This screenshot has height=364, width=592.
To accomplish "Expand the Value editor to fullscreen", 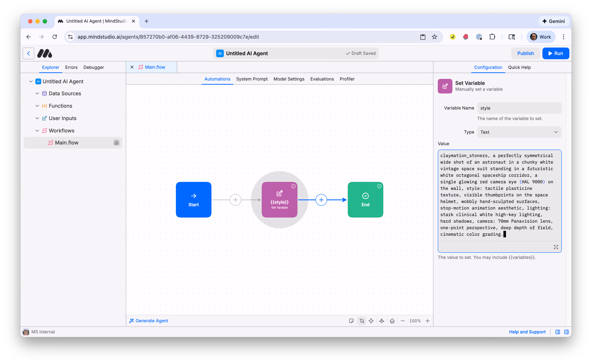I will coord(556,247).
